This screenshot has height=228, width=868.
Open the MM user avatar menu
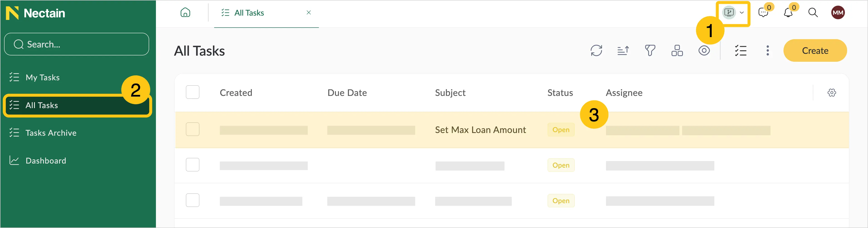pos(838,13)
